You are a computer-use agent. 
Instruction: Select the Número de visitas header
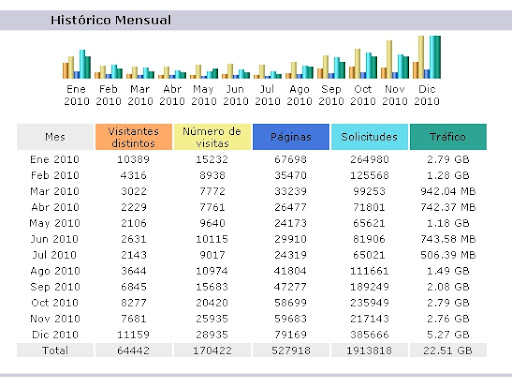click(x=212, y=137)
